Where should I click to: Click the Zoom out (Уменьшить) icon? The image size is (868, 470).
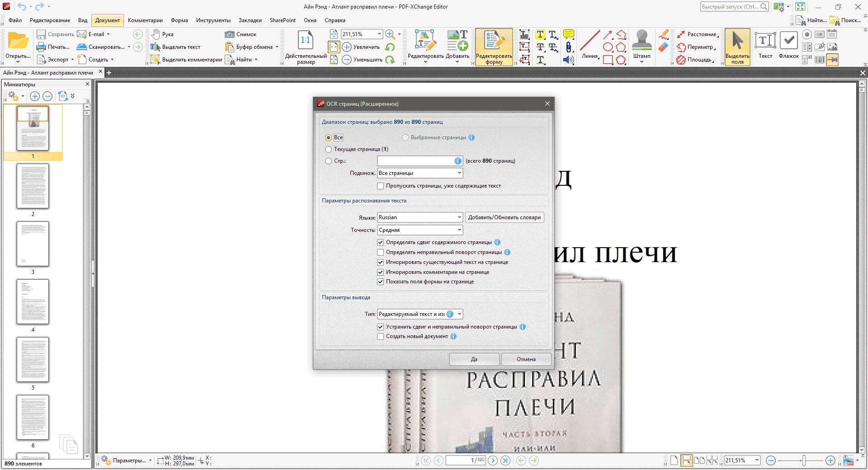347,60
